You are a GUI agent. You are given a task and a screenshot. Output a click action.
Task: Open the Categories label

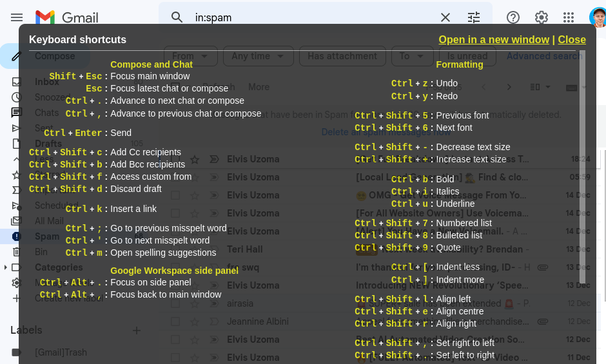[x=59, y=267]
